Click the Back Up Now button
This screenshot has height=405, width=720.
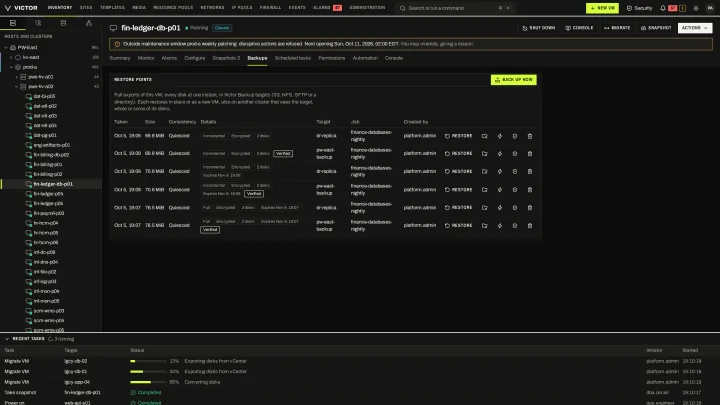coord(513,80)
